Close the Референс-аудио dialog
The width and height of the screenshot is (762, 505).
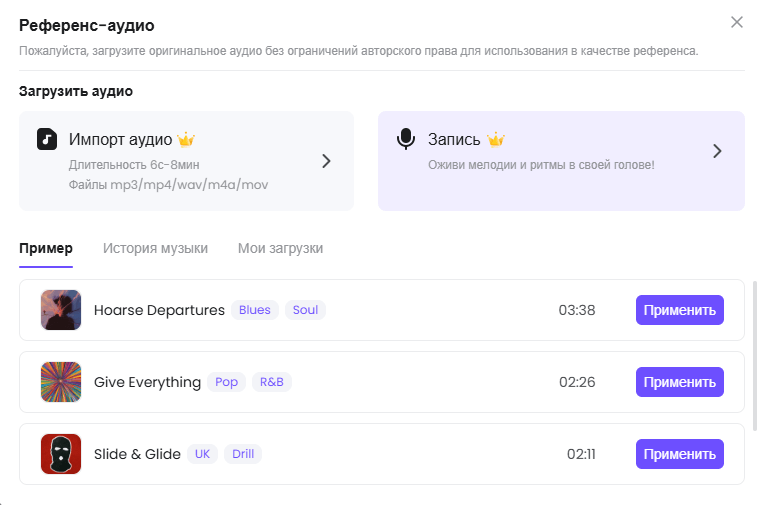coord(737,22)
